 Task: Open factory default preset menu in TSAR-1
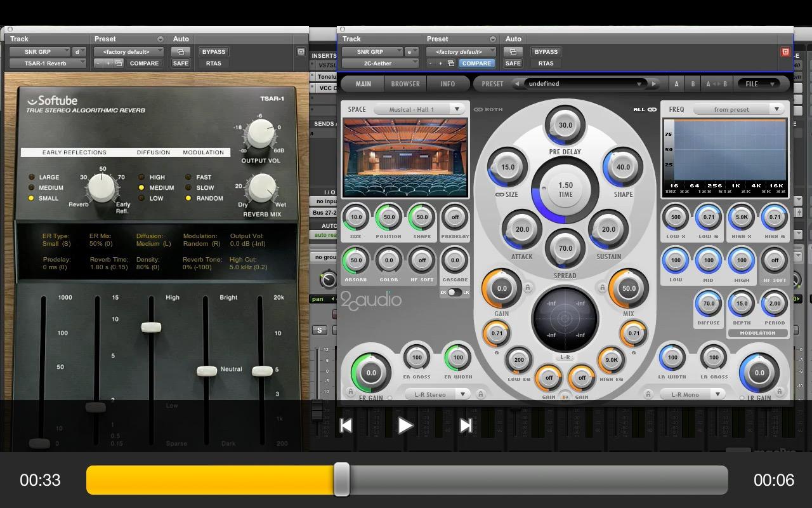coord(129,52)
